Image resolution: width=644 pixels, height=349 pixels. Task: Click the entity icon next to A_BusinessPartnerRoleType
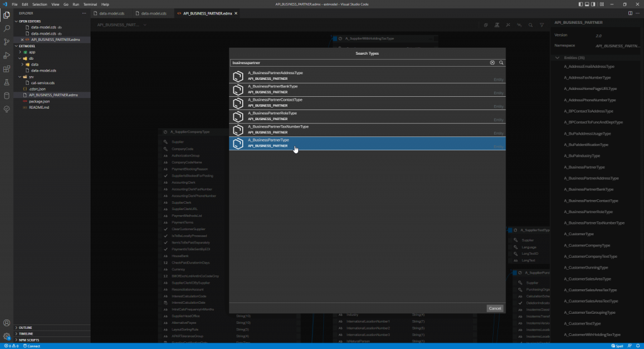point(238,116)
